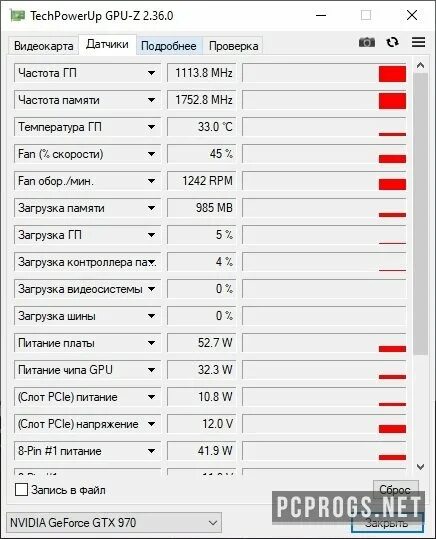Click the scroll up arrow of the sensor list
436x539 pixels.
pos(420,65)
